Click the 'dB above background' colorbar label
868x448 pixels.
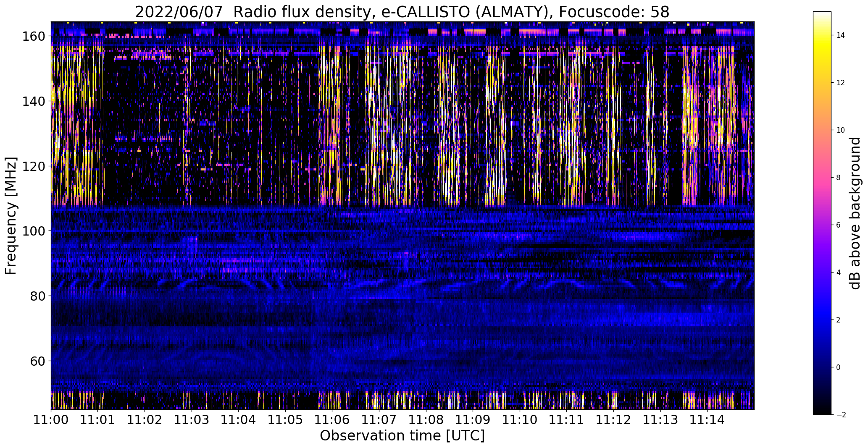tap(855, 213)
